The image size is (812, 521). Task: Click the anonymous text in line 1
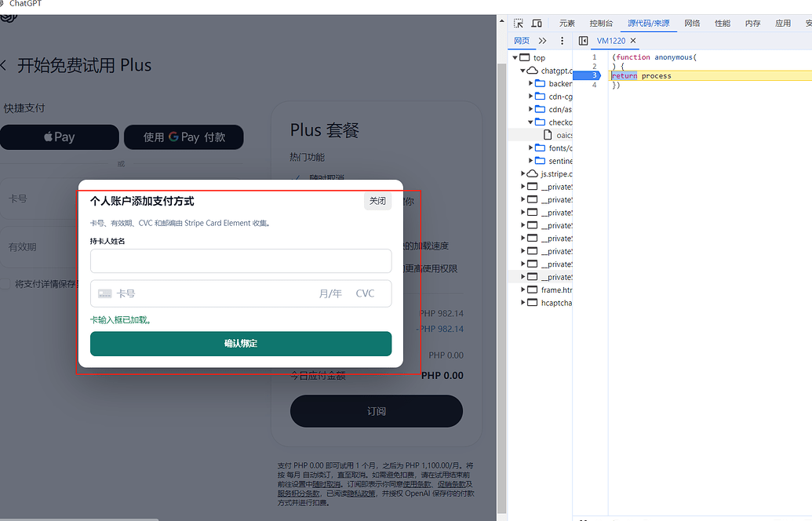(673, 57)
